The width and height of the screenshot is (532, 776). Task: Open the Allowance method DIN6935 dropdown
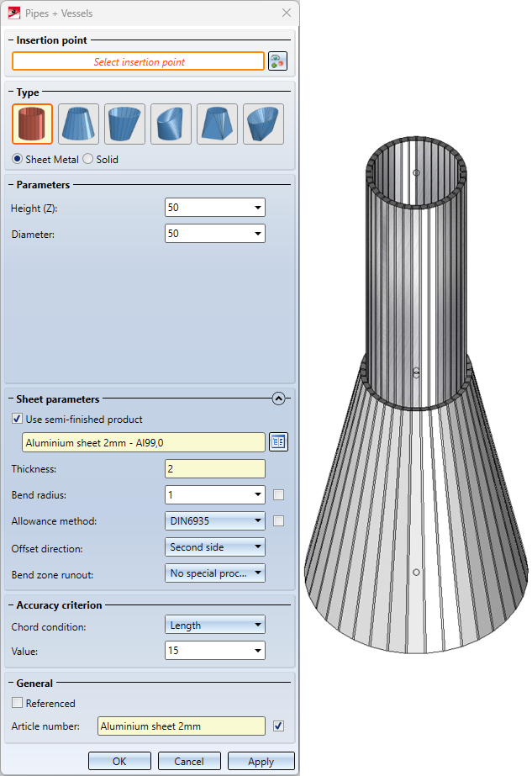tap(215, 520)
